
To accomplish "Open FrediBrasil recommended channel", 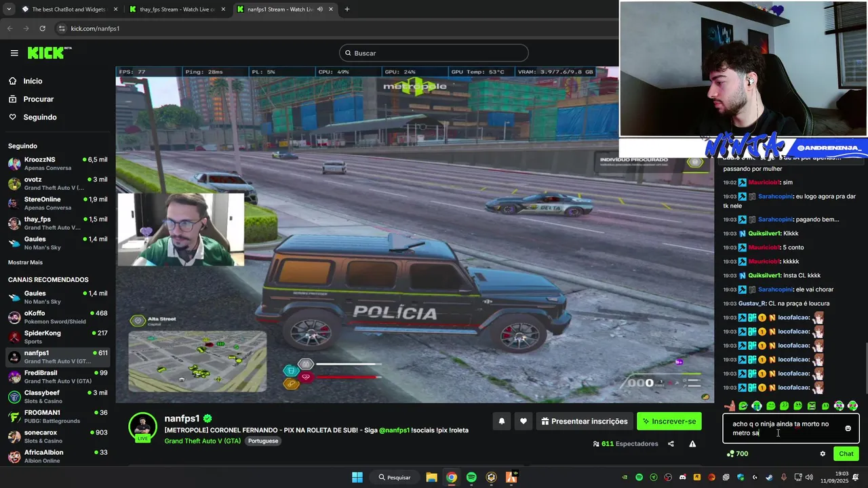I will tap(58, 377).
